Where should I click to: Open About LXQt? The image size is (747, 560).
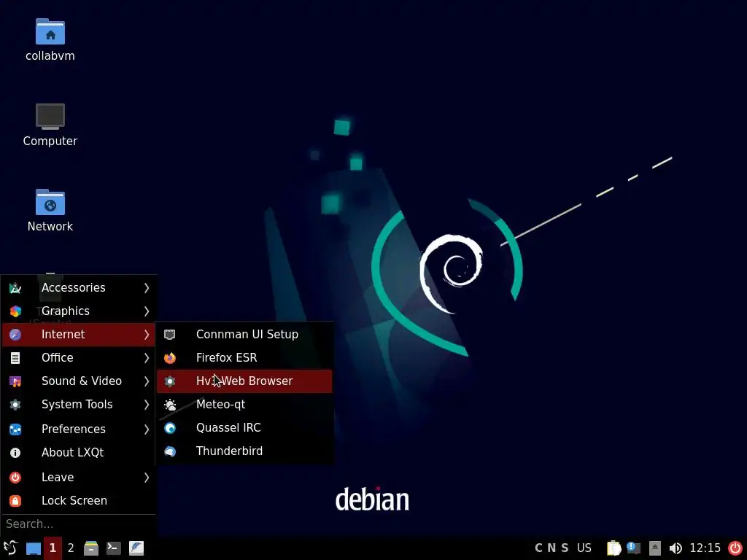pos(79,452)
